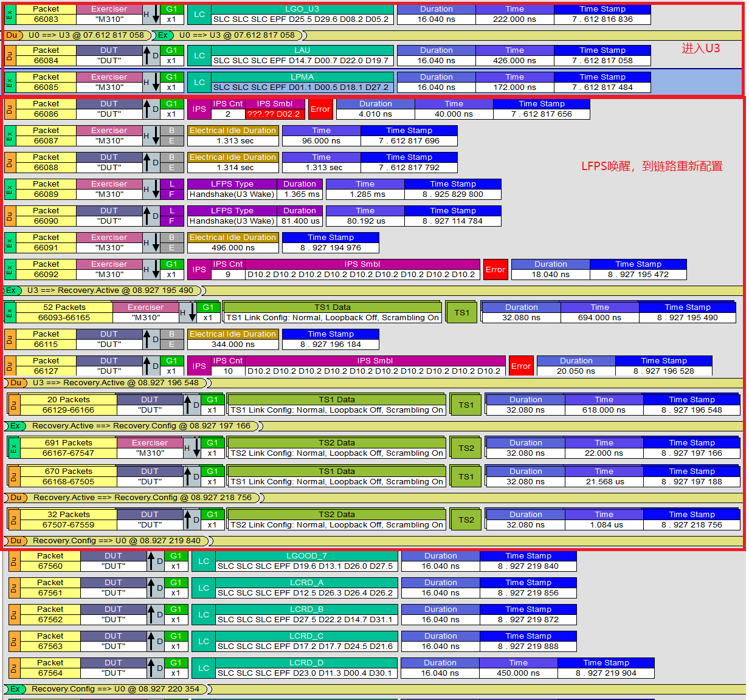Click the TS1 block of packets 66168-67505
The width and height of the screenshot is (749, 700).
coord(466,477)
